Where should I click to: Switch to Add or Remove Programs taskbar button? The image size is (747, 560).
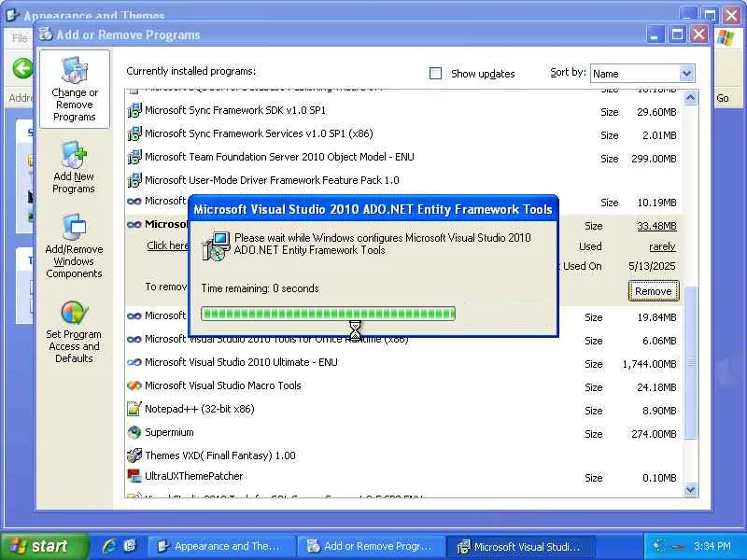370,546
